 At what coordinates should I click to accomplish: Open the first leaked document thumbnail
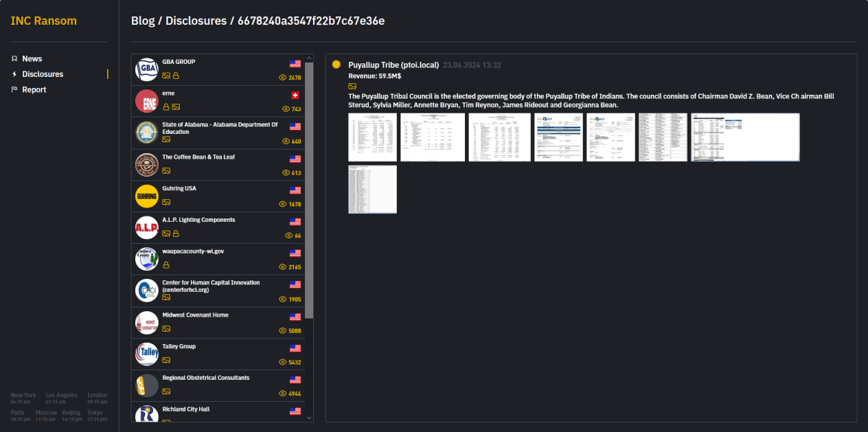(x=373, y=137)
